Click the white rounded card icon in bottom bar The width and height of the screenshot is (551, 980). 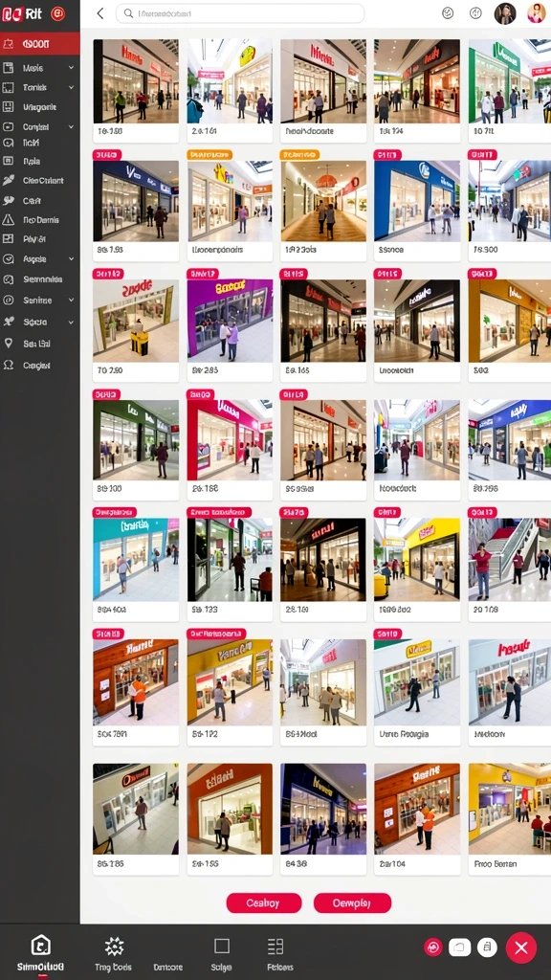click(459, 947)
